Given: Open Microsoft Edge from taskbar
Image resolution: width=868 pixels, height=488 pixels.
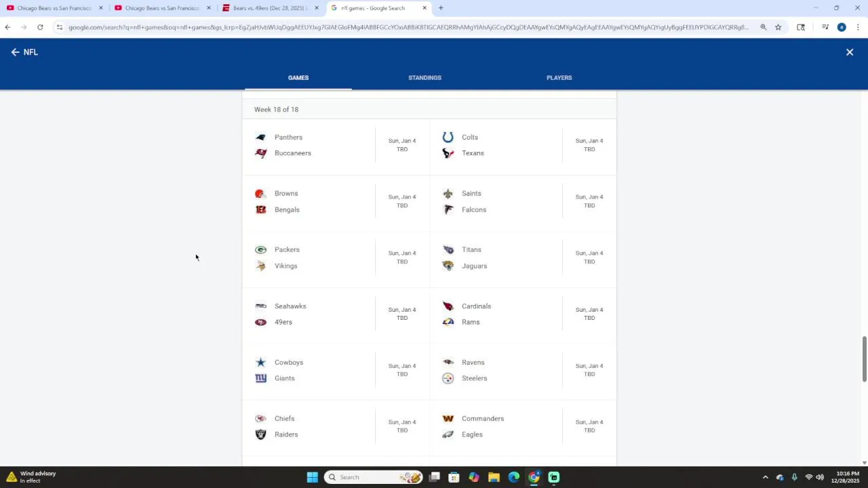Looking at the screenshot, I should [513, 477].
